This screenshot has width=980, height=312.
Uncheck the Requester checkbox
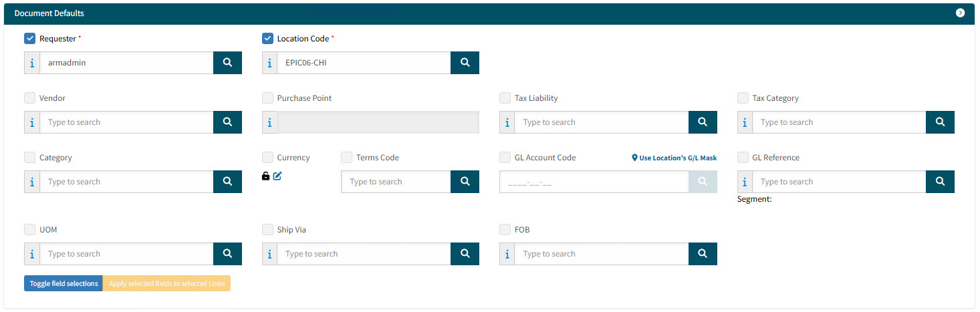(30, 39)
